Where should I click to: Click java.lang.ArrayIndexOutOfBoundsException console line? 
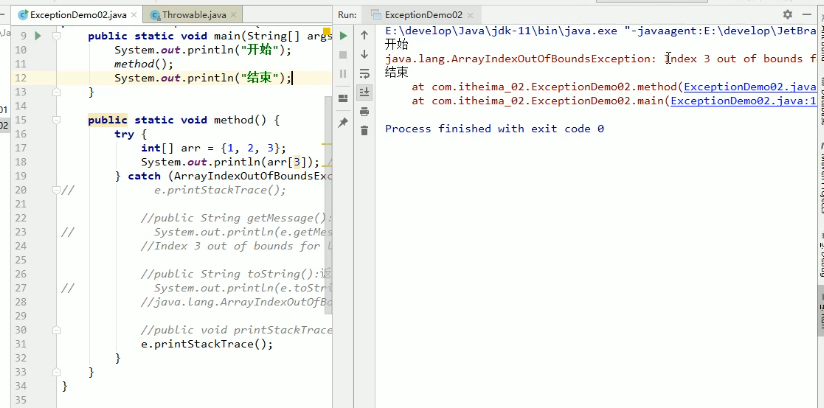601,58
